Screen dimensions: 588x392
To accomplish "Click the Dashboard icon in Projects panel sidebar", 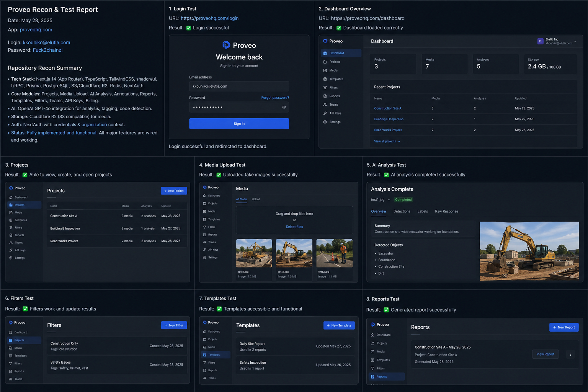I will click(x=11, y=198).
